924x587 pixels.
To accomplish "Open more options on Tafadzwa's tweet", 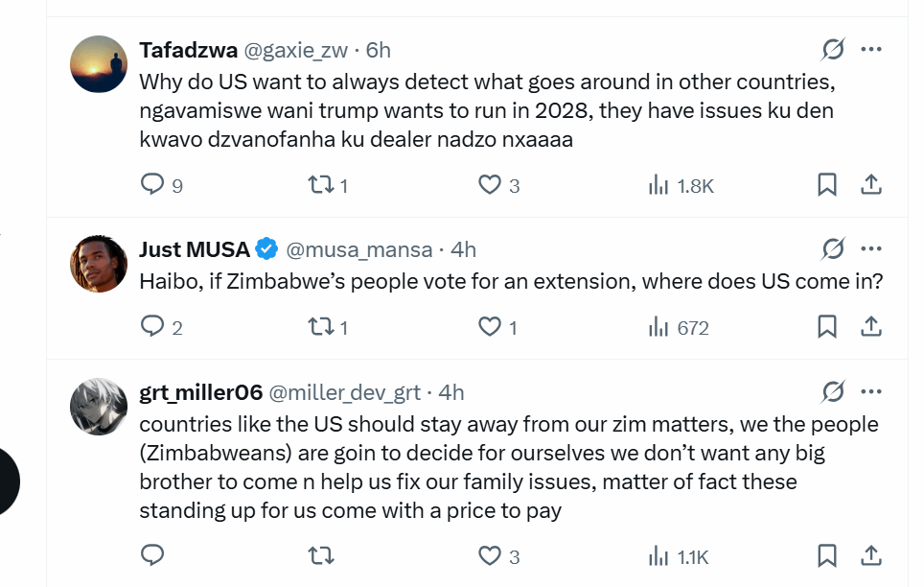I will (x=870, y=49).
